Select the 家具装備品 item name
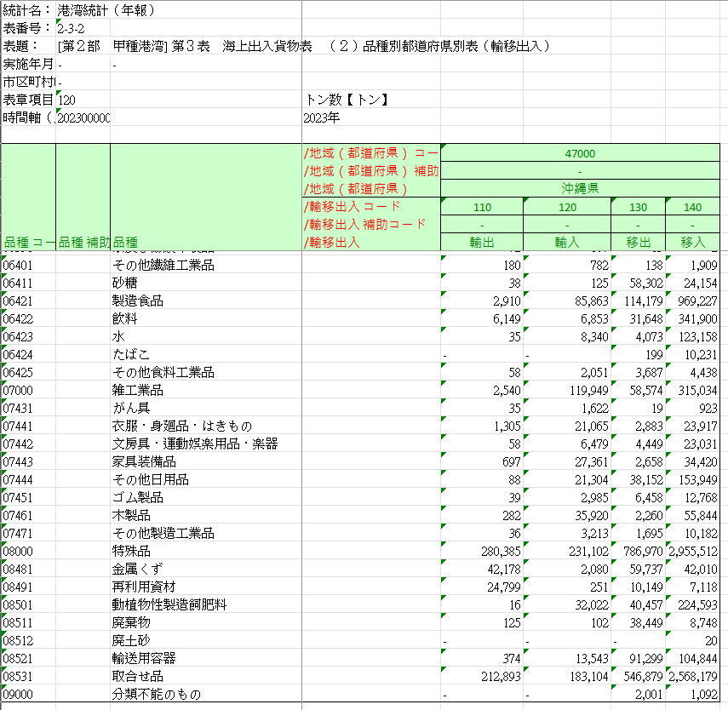 pyautogui.click(x=144, y=461)
